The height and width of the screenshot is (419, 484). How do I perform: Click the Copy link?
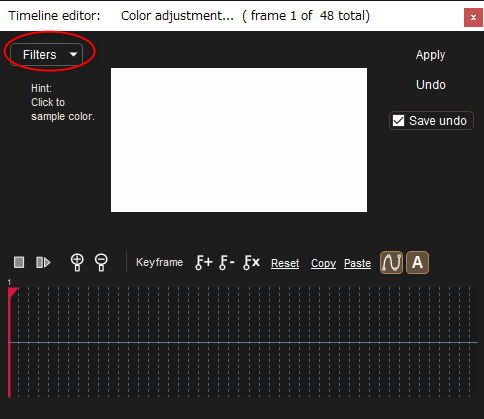pos(323,263)
